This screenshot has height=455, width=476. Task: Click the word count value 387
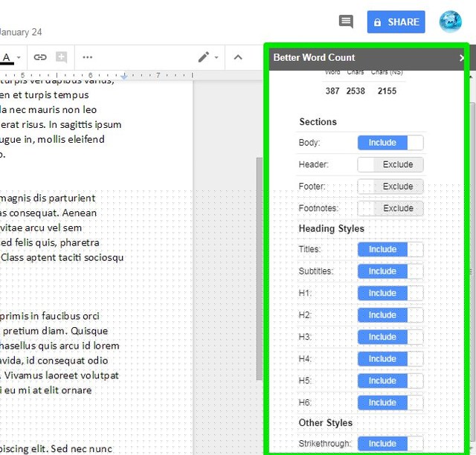pos(332,91)
